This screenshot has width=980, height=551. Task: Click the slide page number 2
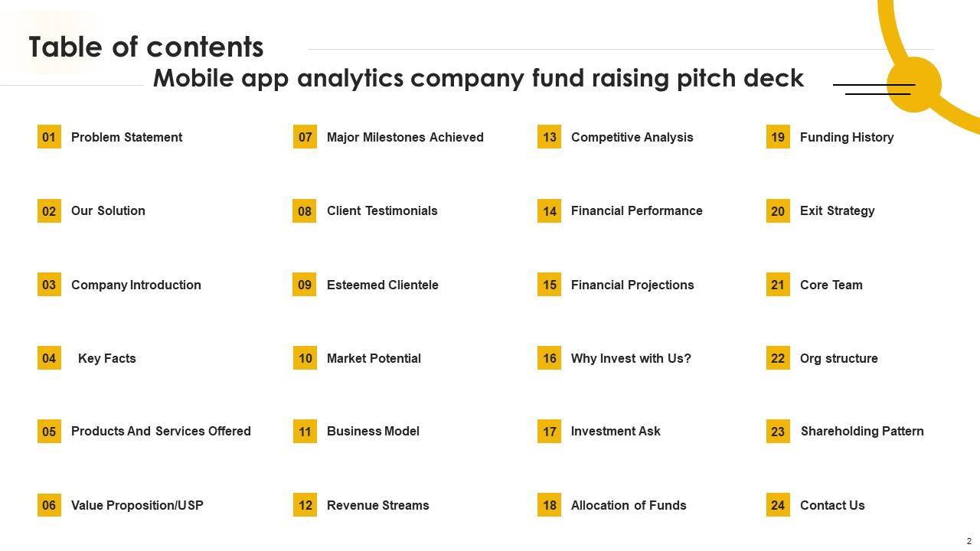coord(969,541)
